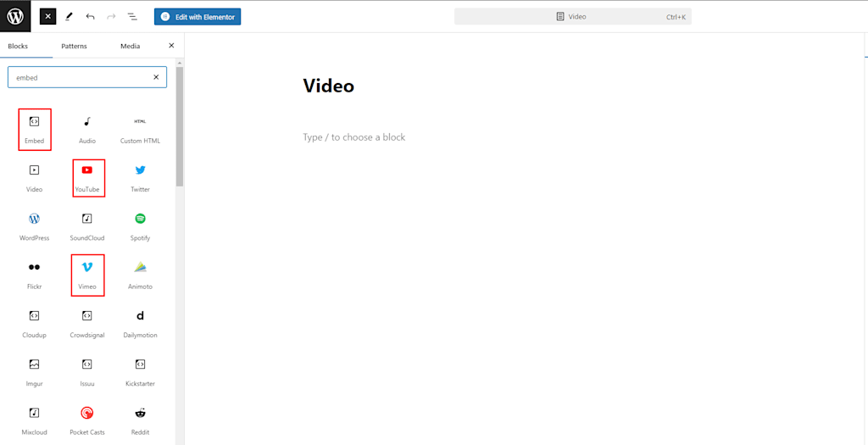Insert the Mixcloud block
The width and height of the screenshot is (868, 445).
(34, 421)
